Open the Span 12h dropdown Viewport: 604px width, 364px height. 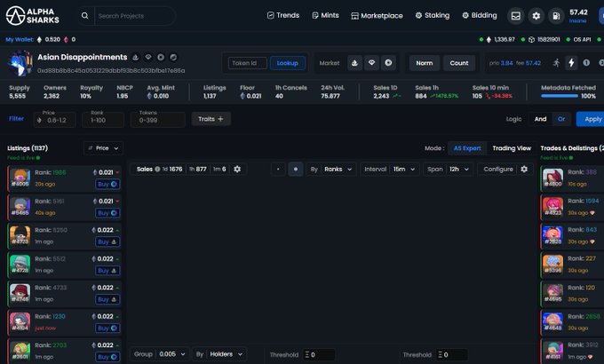click(x=448, y=169)
